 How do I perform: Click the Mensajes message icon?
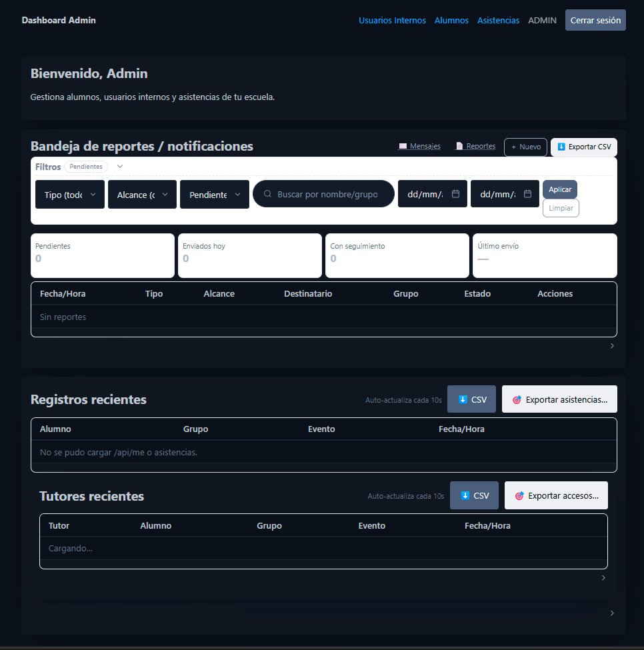pyautogui.click(x=402, y=146)
